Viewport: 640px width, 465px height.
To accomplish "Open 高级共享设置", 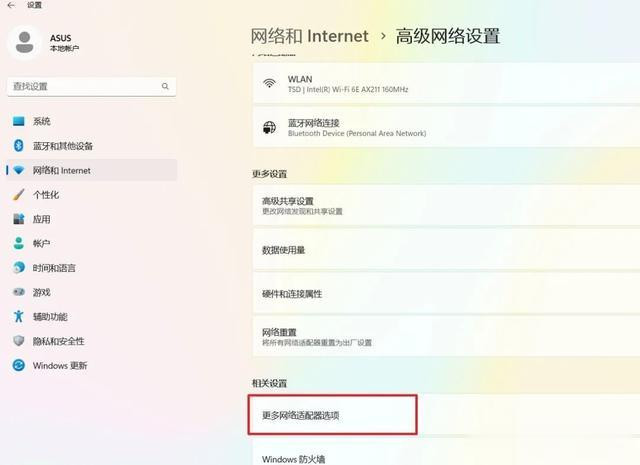I will (x=447, y=205).
